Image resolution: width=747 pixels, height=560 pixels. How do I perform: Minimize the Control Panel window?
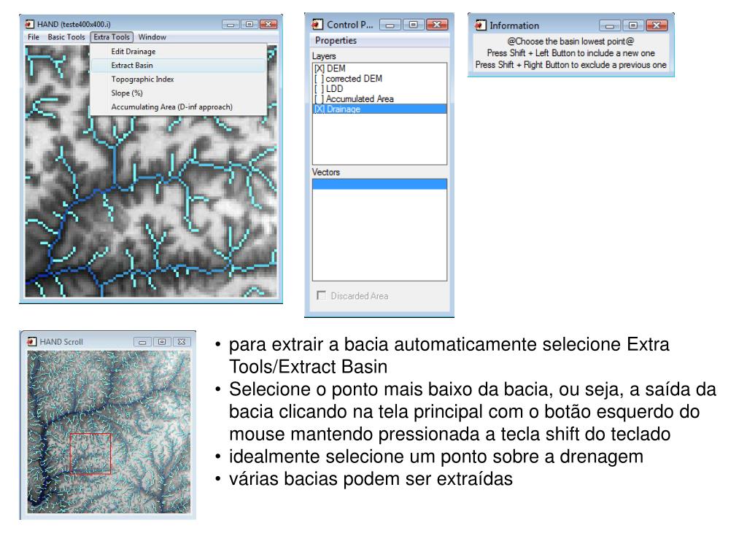[390, 25]
